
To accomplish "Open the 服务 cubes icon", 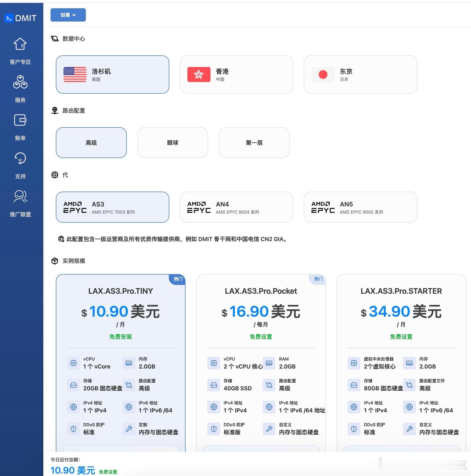I will point(20,82).
